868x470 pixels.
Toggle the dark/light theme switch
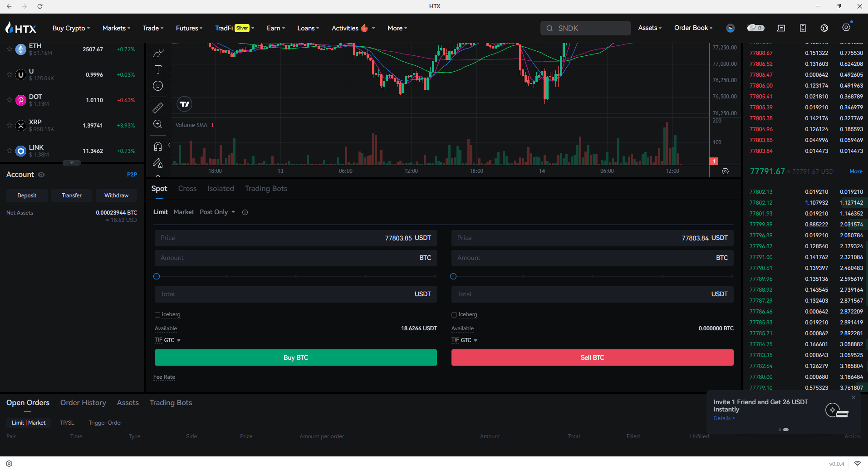tap(755, 28)
